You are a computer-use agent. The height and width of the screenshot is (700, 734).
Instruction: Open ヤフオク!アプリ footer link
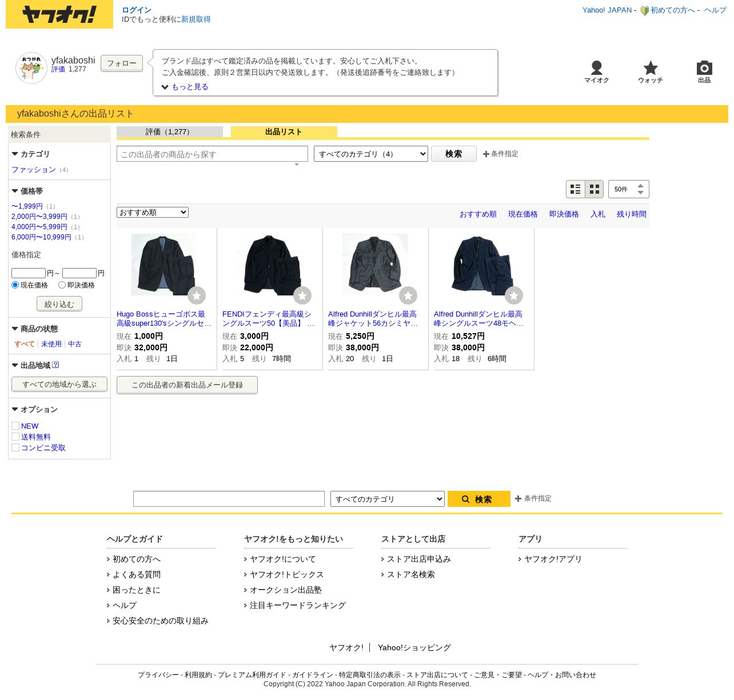(x=553, y=559)
